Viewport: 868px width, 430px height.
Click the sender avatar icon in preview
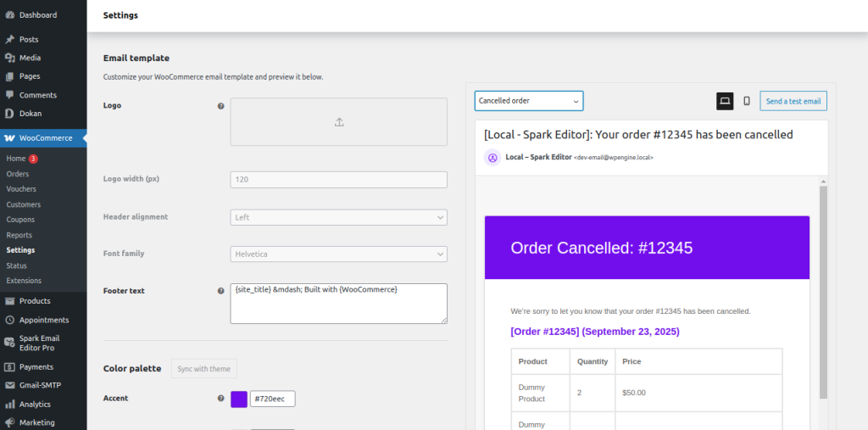pyautogui.click(x=492, y=157)
